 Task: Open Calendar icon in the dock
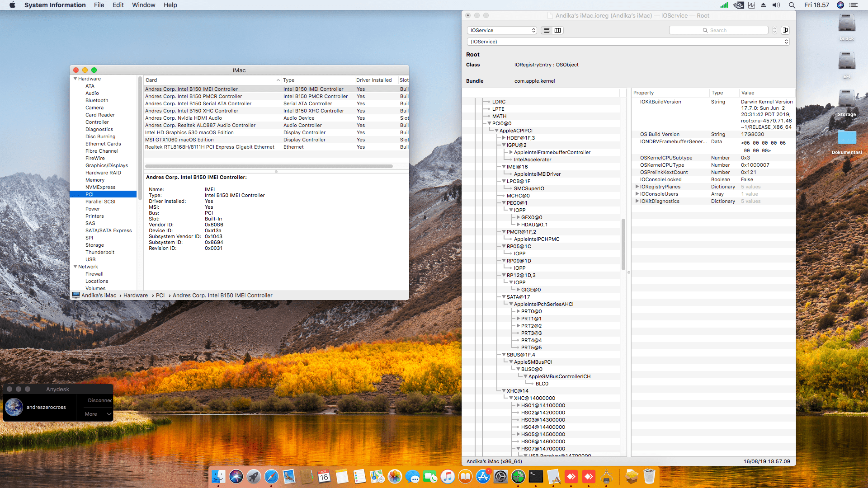[324, 476]
